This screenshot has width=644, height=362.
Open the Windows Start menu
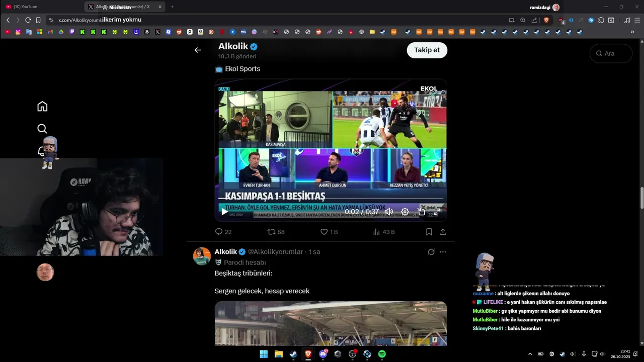click(264, 354)
